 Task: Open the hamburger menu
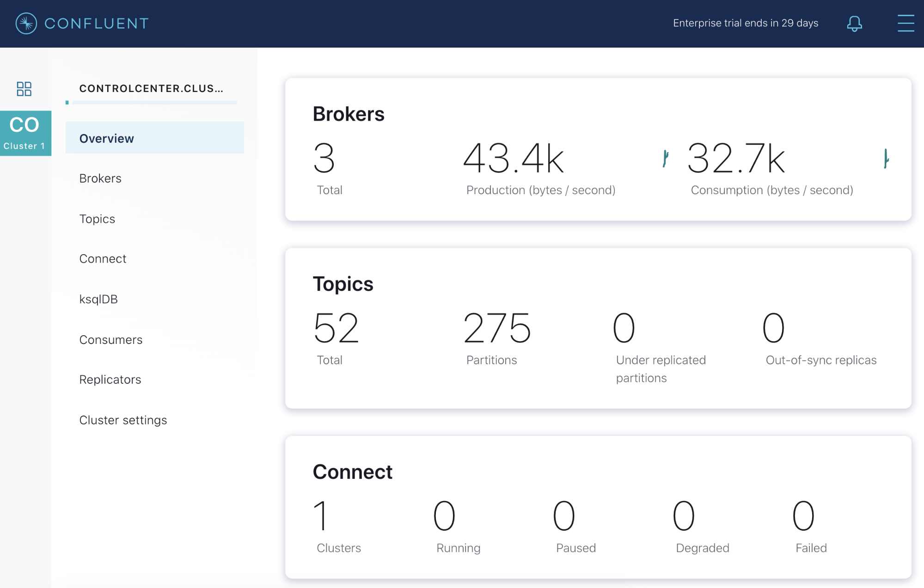pos(906,23)
